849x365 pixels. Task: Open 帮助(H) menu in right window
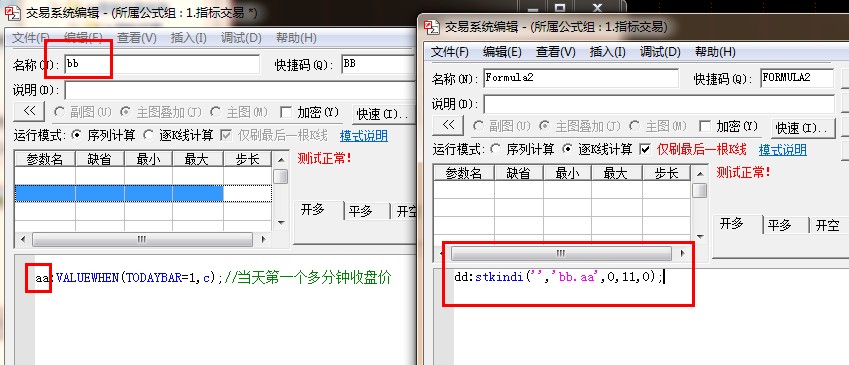point(715,52)
